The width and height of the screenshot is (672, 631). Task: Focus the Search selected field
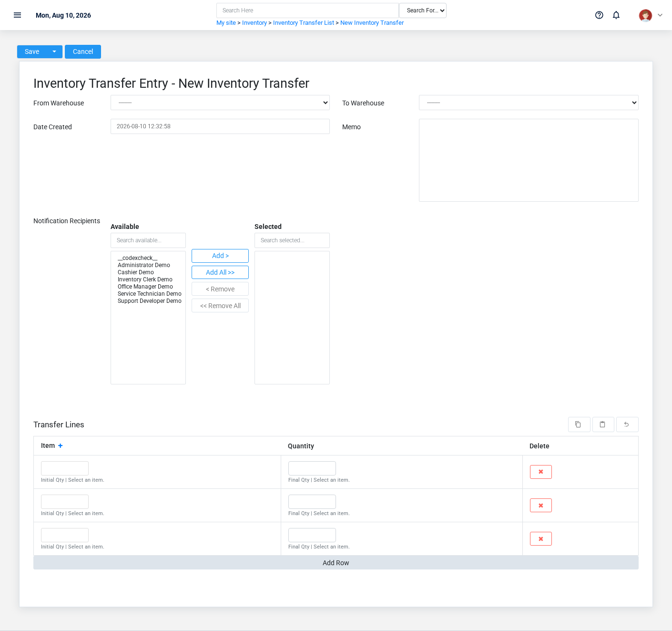292,240
